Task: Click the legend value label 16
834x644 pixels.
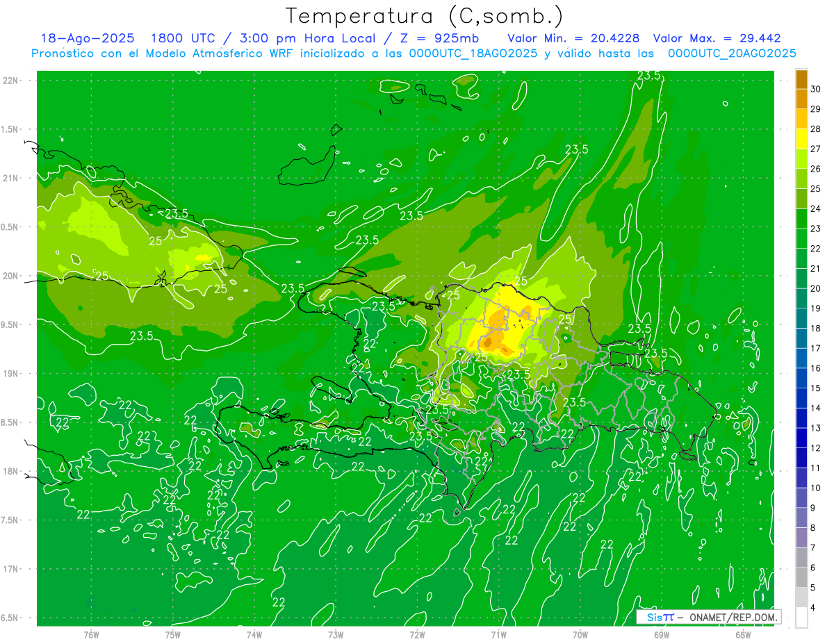Action: tap(816, 368)
